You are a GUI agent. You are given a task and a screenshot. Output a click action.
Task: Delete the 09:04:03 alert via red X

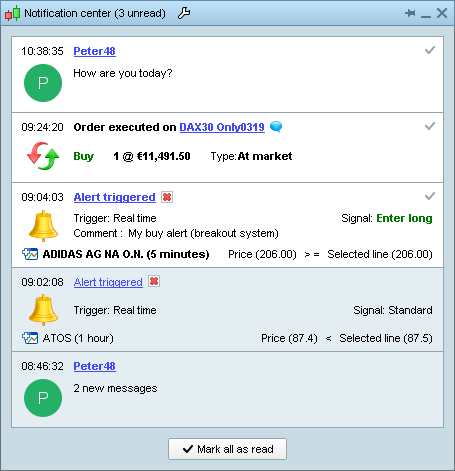[167, 197]
